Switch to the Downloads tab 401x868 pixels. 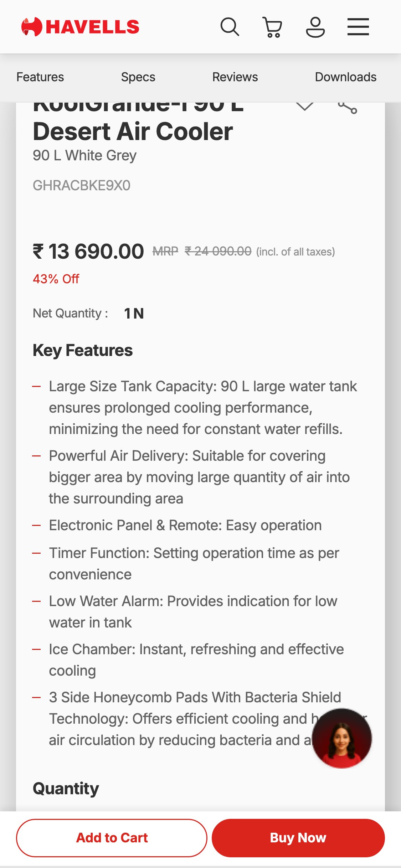tap(346, 77)
